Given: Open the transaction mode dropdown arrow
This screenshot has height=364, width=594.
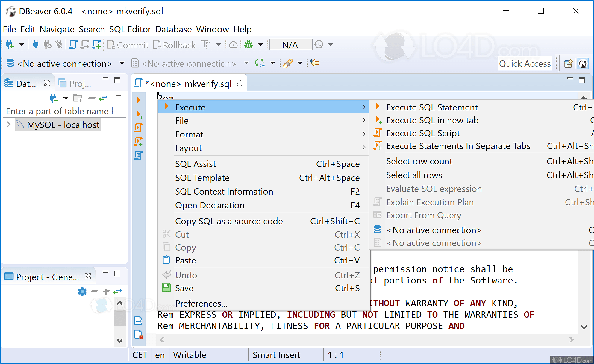Looking at the screenshot, I should pyautogui.click(x=218, y=45).
